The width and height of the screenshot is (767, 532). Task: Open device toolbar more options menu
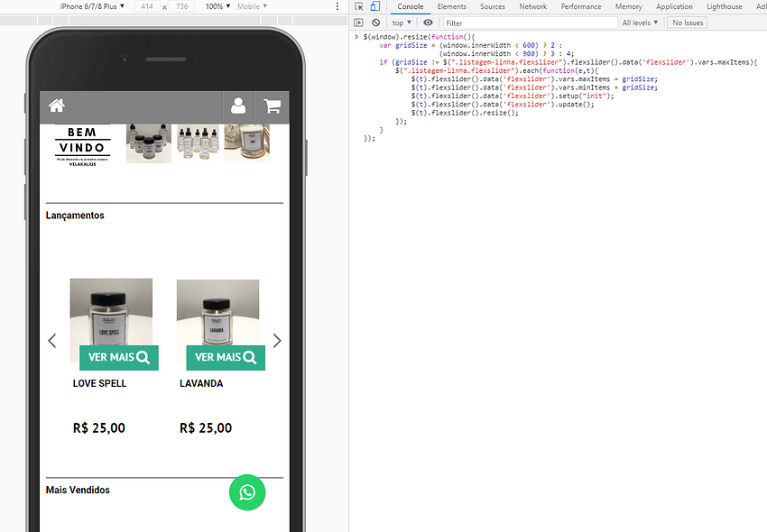tap(337, 6)
